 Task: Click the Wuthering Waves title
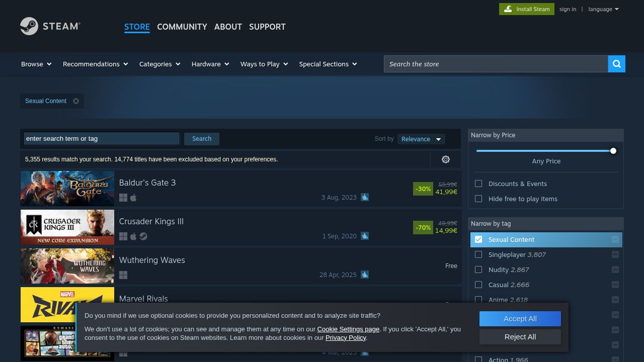click(152, 260)
